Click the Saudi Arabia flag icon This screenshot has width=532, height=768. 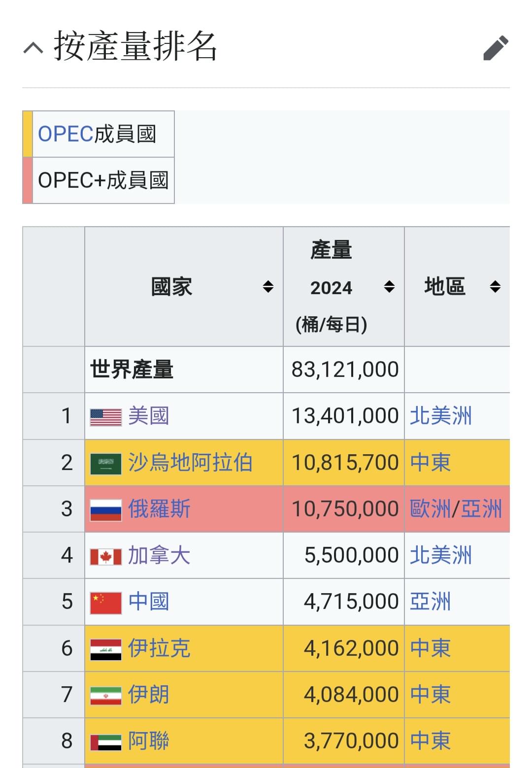(x=106, y=464)
